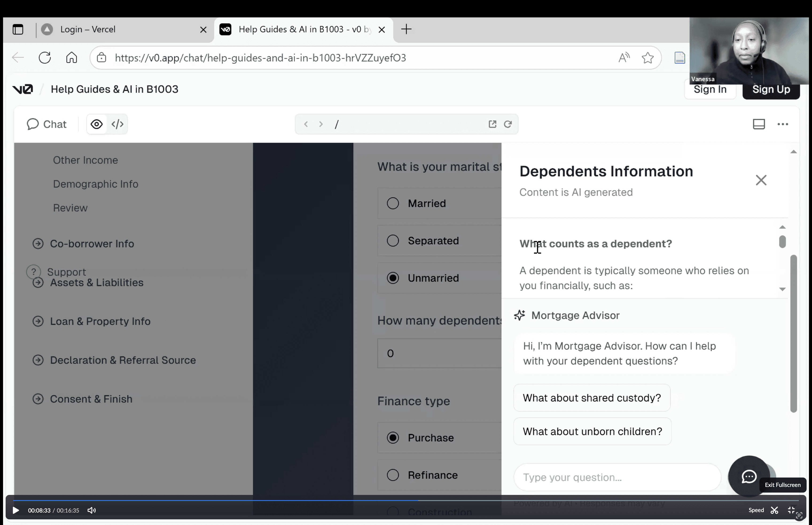Click What about shared custody suggestion
Screen dimensions: 812x525
click(x=592, y=398)
